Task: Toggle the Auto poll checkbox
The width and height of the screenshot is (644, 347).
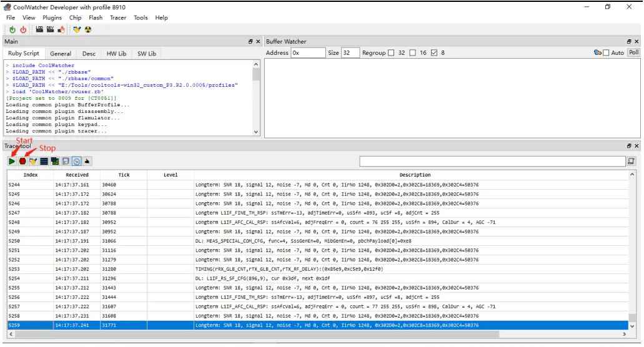Action: (606, 53)
